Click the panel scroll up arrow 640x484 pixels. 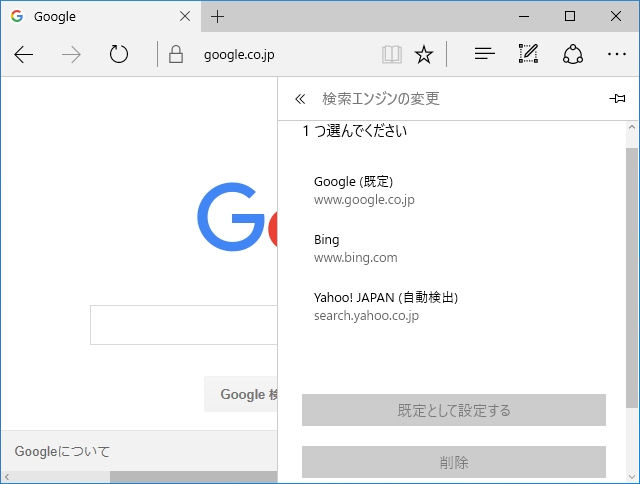point(631,127)
